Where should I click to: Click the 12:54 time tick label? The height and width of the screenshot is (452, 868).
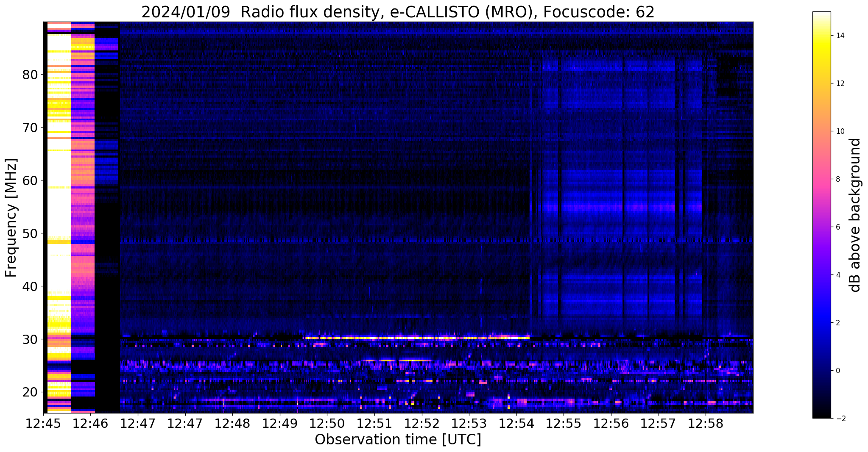516,423
